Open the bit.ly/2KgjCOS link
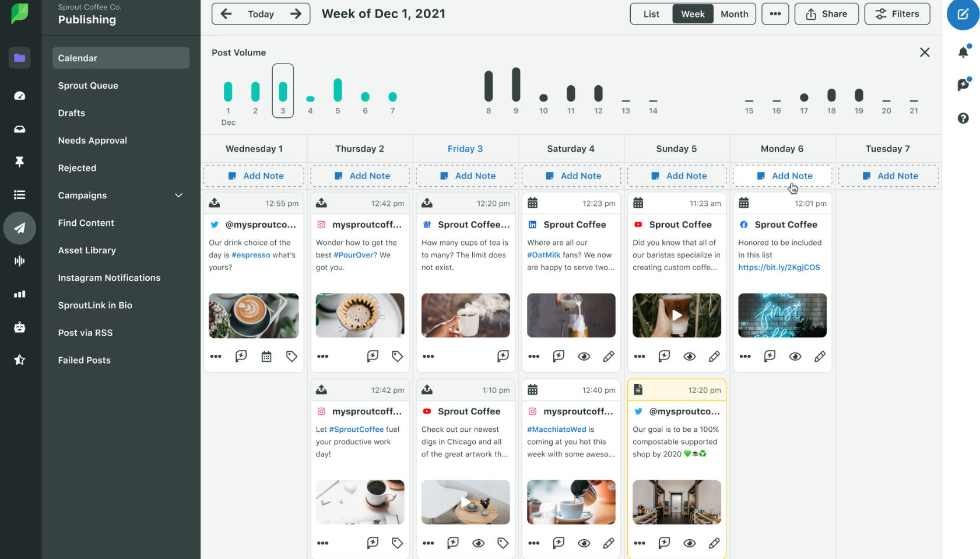Viewport: 980px width, 559px height. [779, 267]
